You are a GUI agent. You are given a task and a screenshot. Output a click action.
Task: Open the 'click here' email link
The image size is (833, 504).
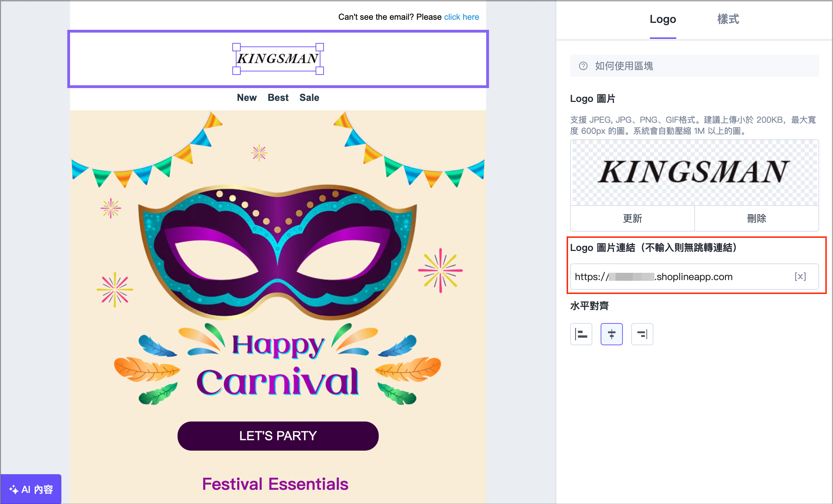461,17
